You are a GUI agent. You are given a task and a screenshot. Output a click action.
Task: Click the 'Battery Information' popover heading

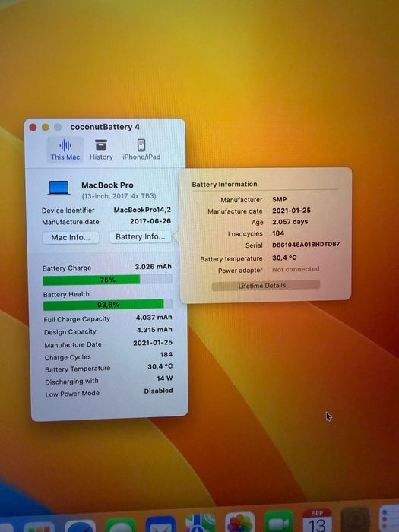[x=224, y=184]
